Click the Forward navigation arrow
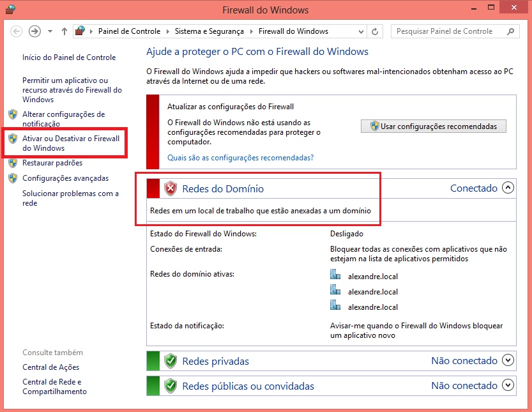 click(x=34, y=31)
